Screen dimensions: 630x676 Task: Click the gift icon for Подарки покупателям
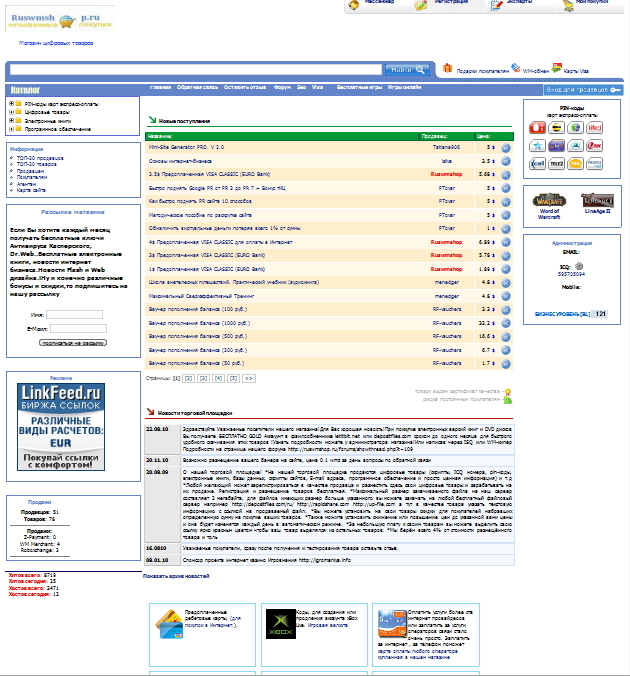[448, 69]
